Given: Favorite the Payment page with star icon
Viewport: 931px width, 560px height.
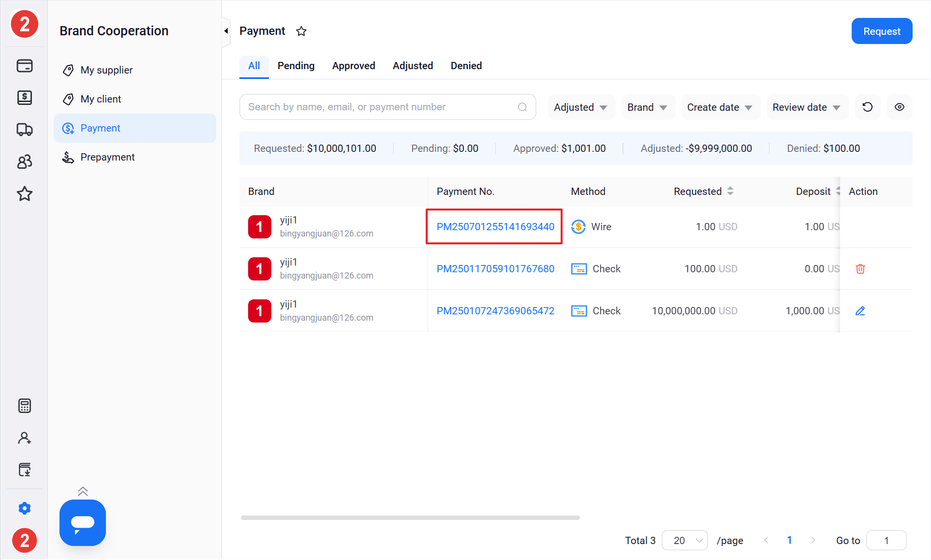Looking at the screenshot, I should click(301, 31).
